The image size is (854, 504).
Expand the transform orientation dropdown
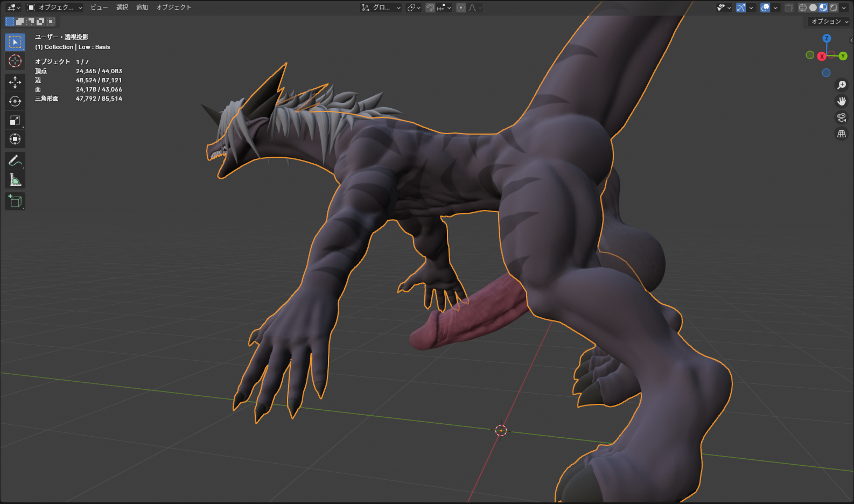(381, 8)
